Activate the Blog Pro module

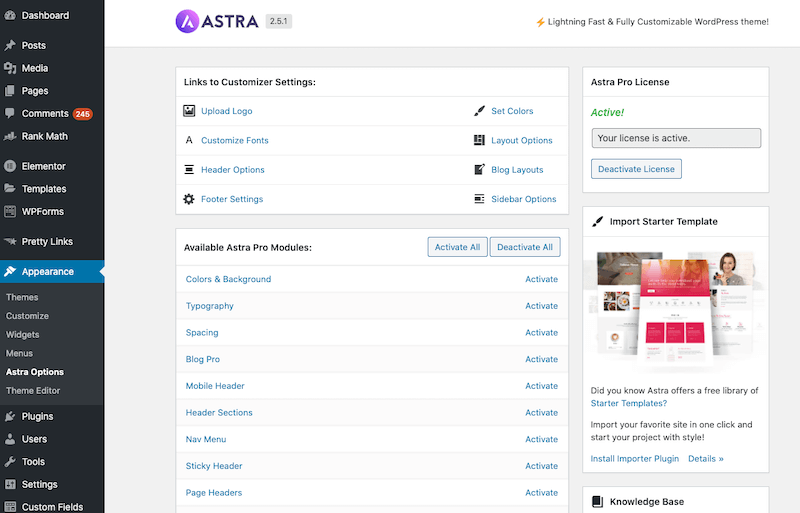click(542, 359)
